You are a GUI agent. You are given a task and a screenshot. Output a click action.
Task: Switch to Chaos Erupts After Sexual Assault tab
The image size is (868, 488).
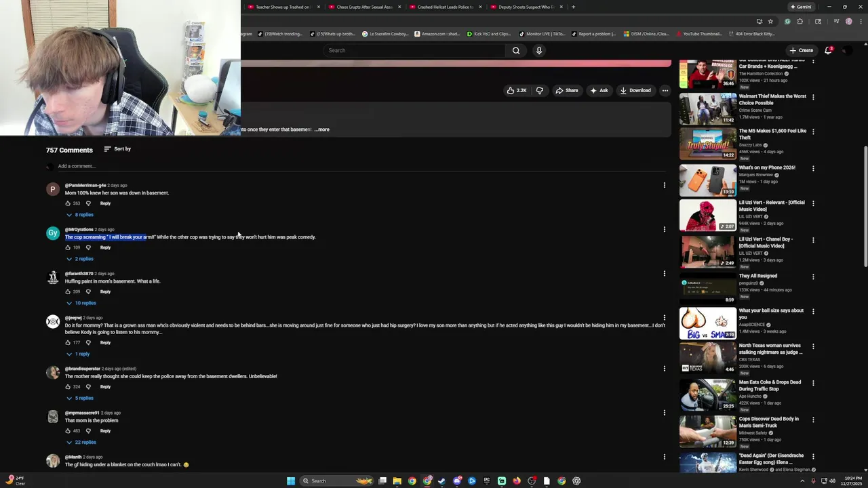click(363, 7)
